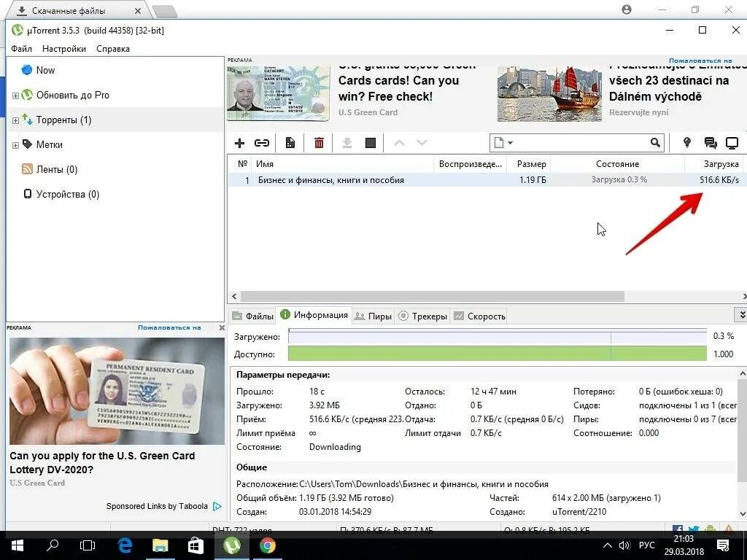The image size is (747, 560).
Task: Click the 1.19 ГБ size cell
Action: pos(533,180)
